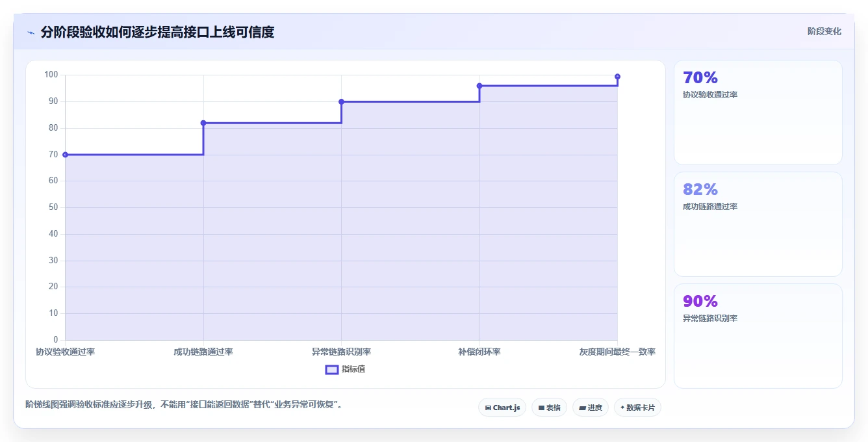
Task: Click the data point at value 90
Action: point(341,101)
